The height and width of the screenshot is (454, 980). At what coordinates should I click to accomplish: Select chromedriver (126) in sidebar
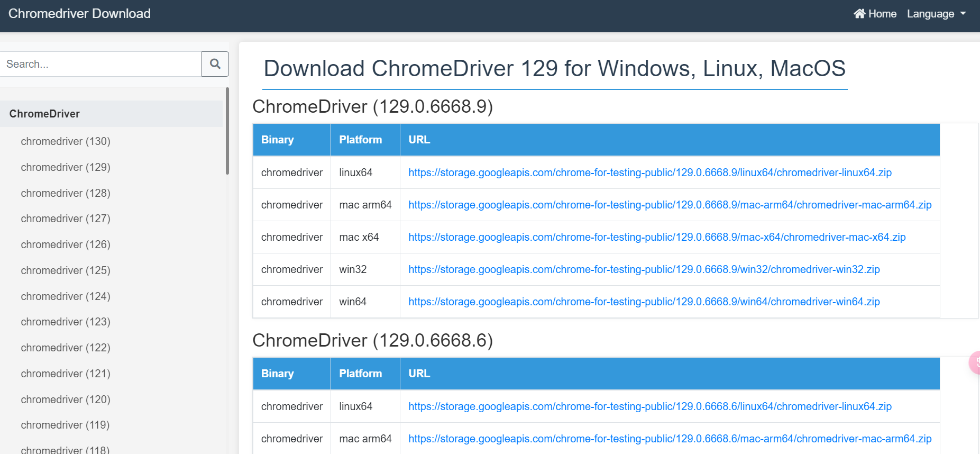click(x=66, y=244)
